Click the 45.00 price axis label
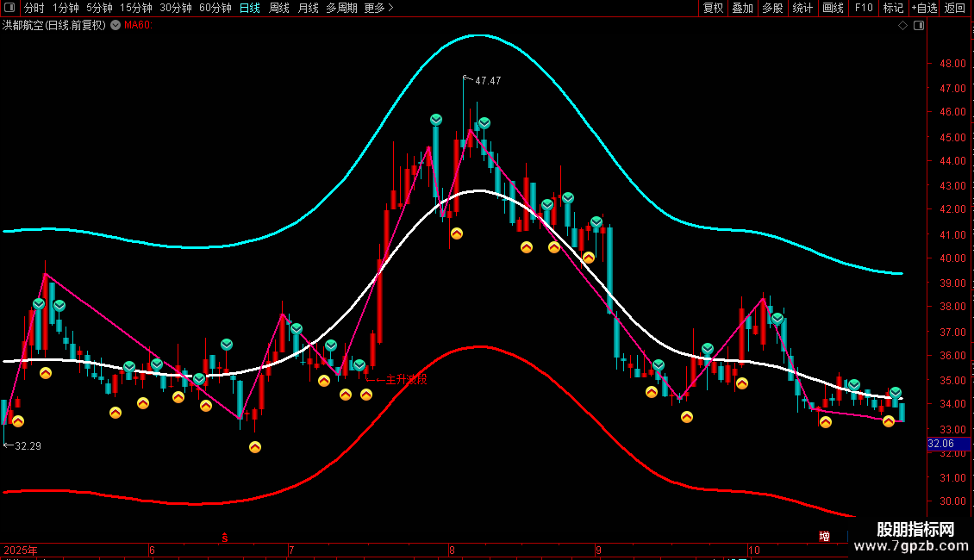 pyautogui.click(x=952, y=137)
